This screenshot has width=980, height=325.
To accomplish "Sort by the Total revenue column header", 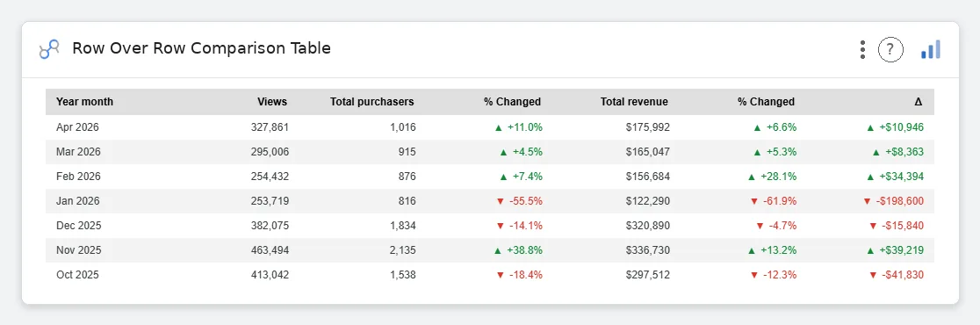I will coord(634,102).
